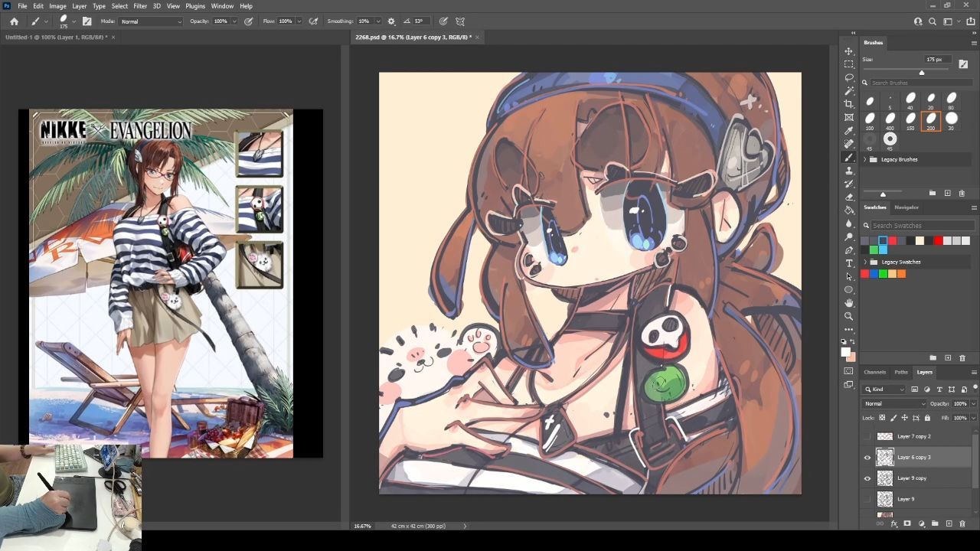This screenshot has height=551, width=980.
Task: Open layer blend mode Normal dropdown
Action: coord(894,403)
